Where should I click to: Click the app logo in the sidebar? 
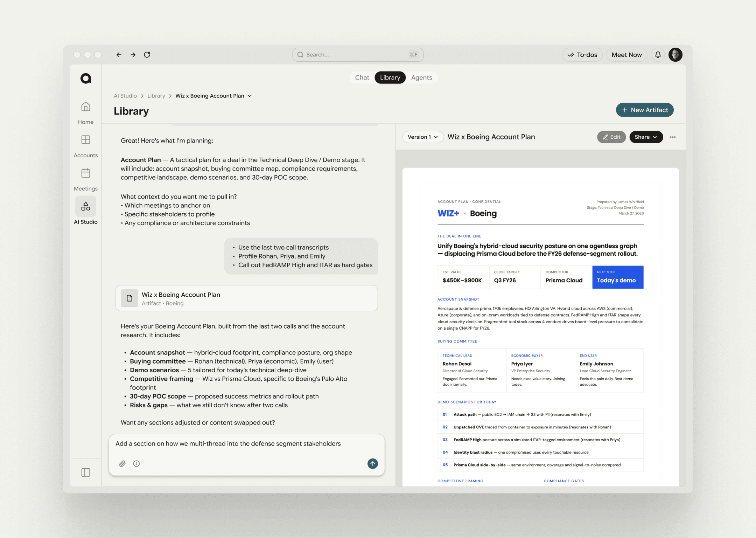point(86,78)
